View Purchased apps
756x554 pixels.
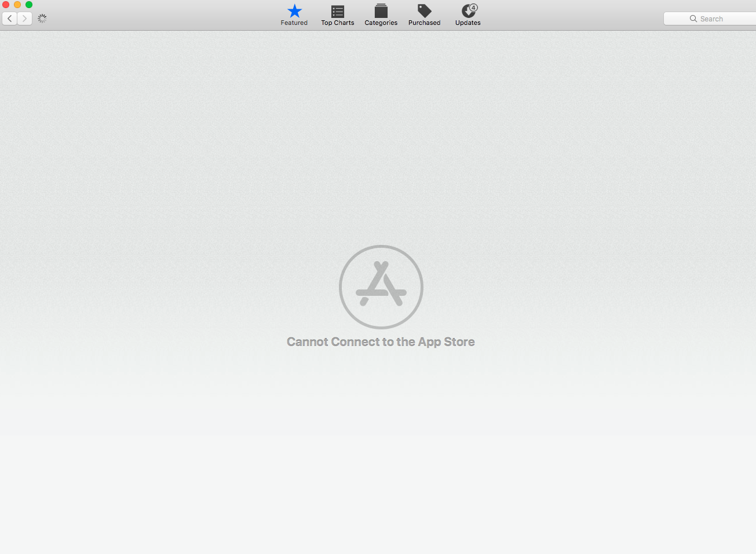click(425, 15)
